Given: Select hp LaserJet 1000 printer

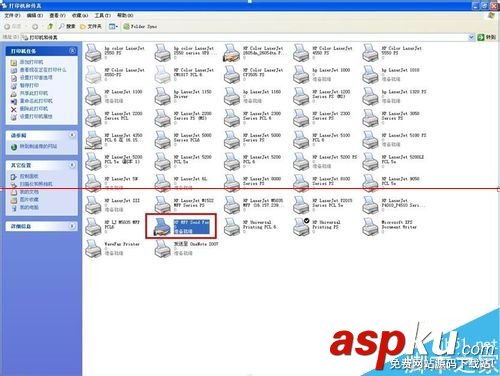Looking at the screenshot, I should (322, 74).
